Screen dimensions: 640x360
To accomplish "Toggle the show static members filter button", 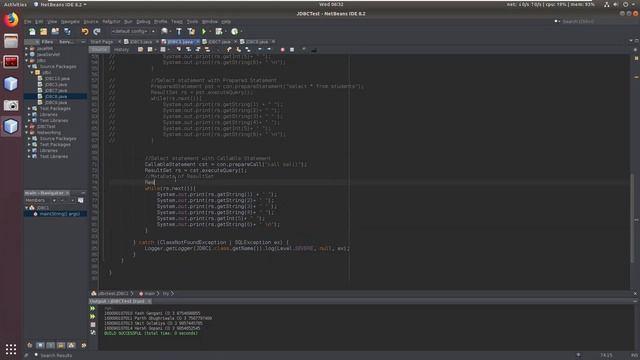I will coord(50,345).
